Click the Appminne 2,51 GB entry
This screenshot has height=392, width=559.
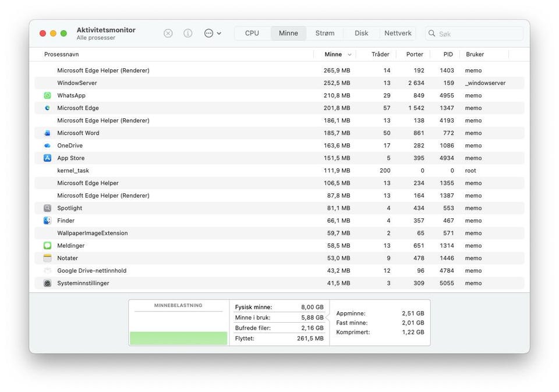[x=380, y=313]
